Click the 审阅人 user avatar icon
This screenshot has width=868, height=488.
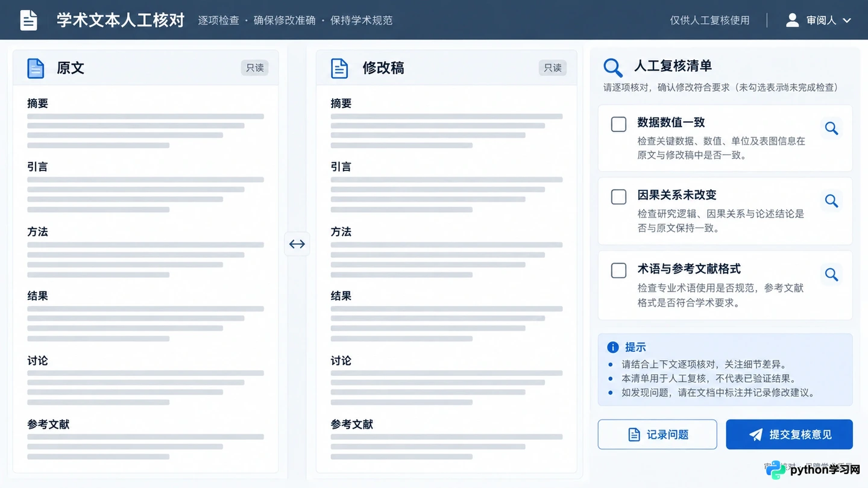pos(793,20)
